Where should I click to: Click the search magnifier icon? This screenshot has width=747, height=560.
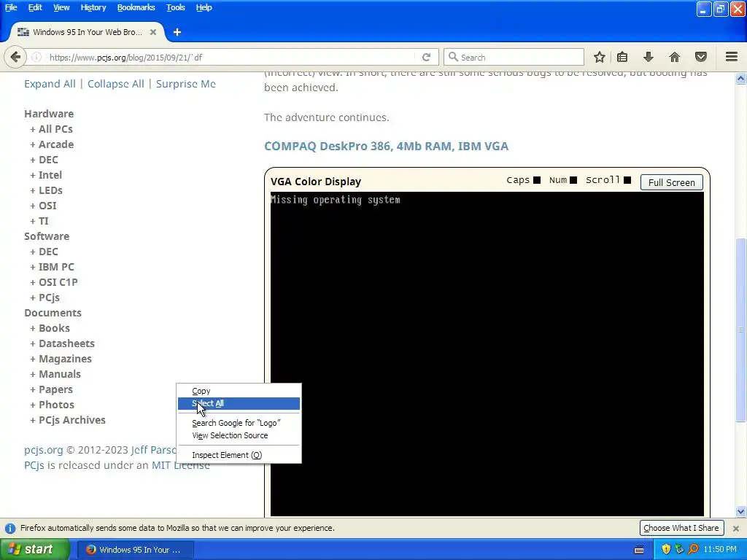click(x=453, y=57)
